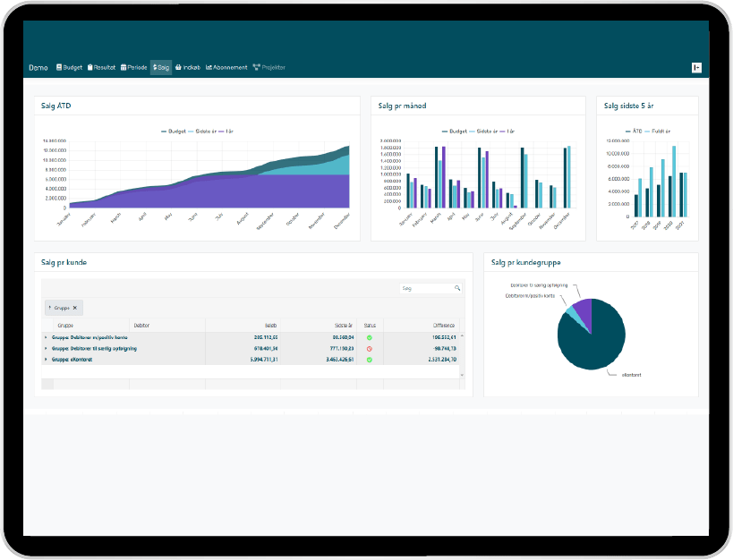Click the sign-out icon in the top bar
The image size is (733, 560).
point(696,68)
